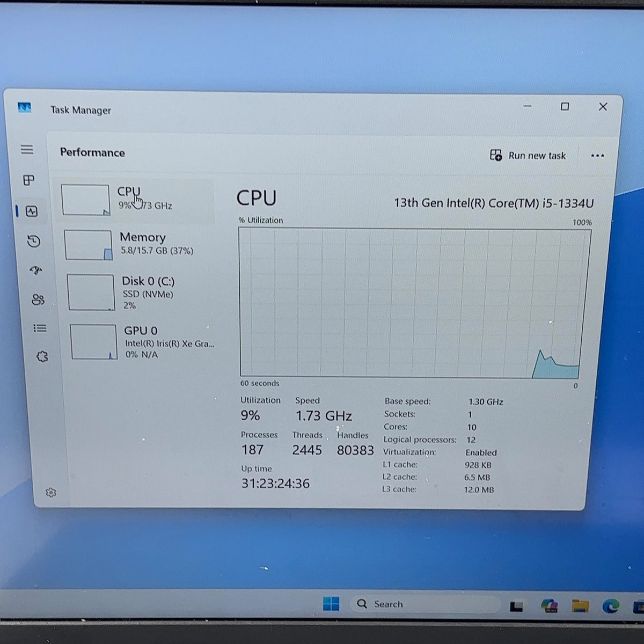Click the processor name i5-1334U
644x644 pixels.
[494, 203]
